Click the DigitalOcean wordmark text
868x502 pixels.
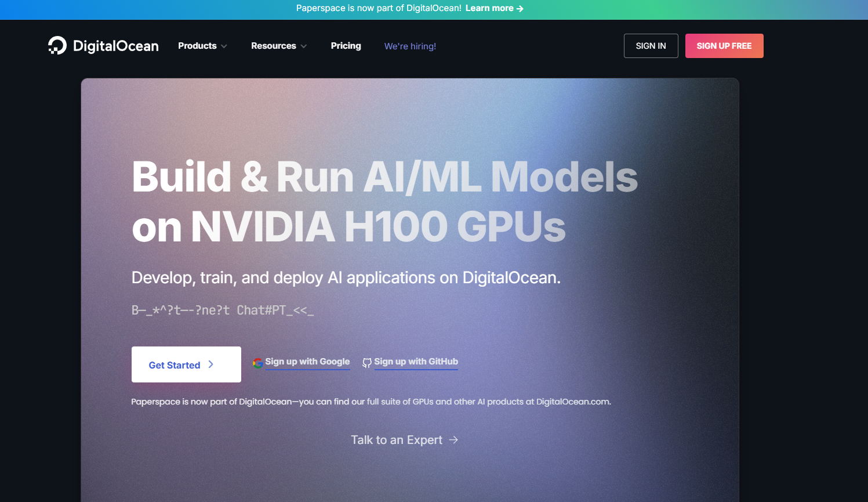116,46
